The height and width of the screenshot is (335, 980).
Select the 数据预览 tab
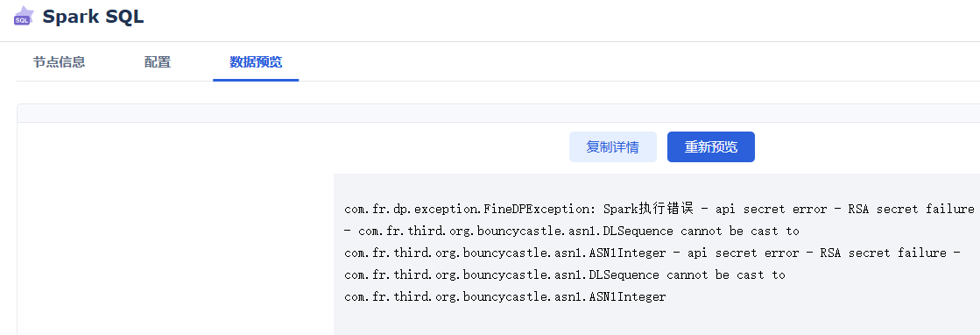256,62
